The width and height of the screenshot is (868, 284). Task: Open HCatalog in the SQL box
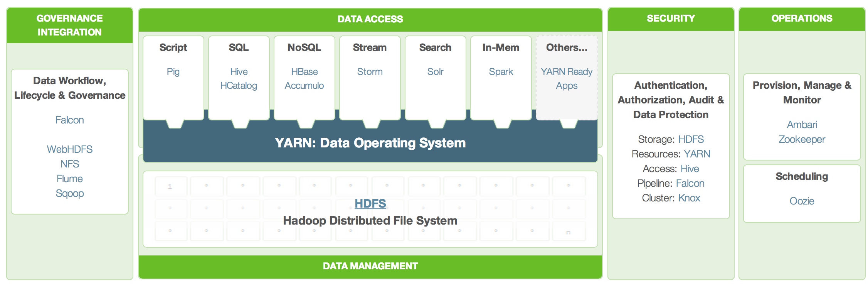pos(239,86)
